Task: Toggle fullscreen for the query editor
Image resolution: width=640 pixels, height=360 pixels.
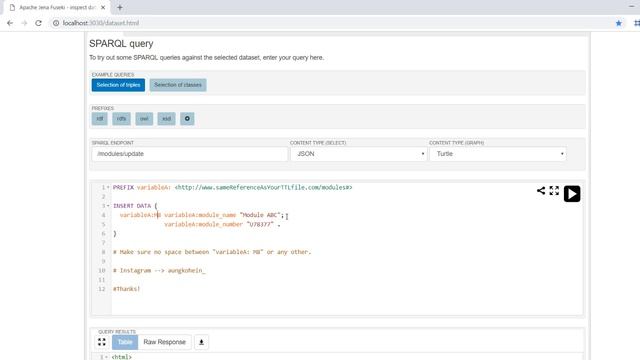Action: click(x=554, y=190)
